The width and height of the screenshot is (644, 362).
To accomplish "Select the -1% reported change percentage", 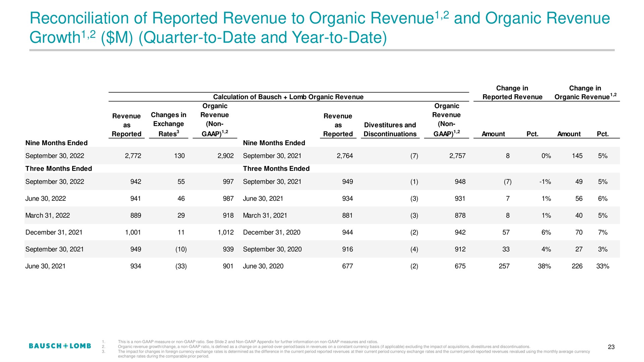I will click(545, 182).
